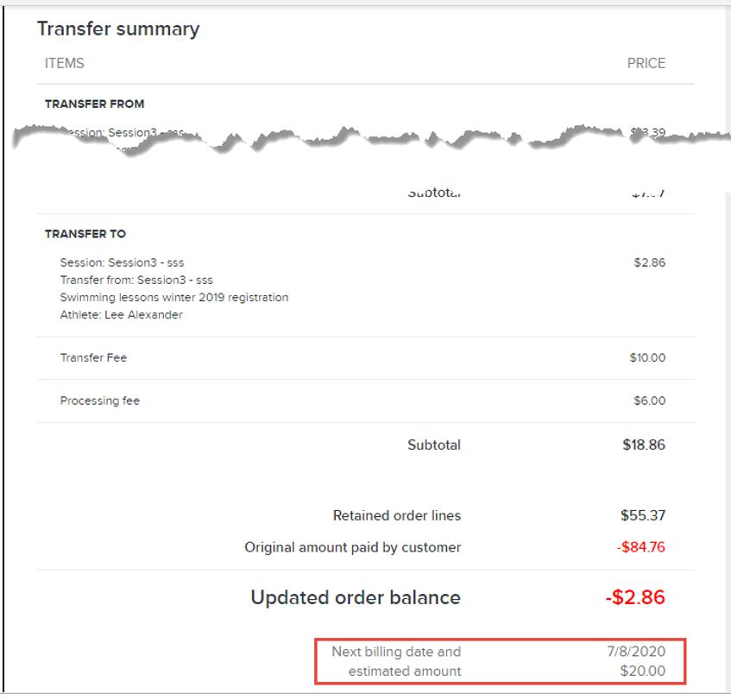Image resolution: width=731 pixels, height=700 pixels.
Task: Select the $10.00 transfer fee amount
Action: tap(647, 357)
